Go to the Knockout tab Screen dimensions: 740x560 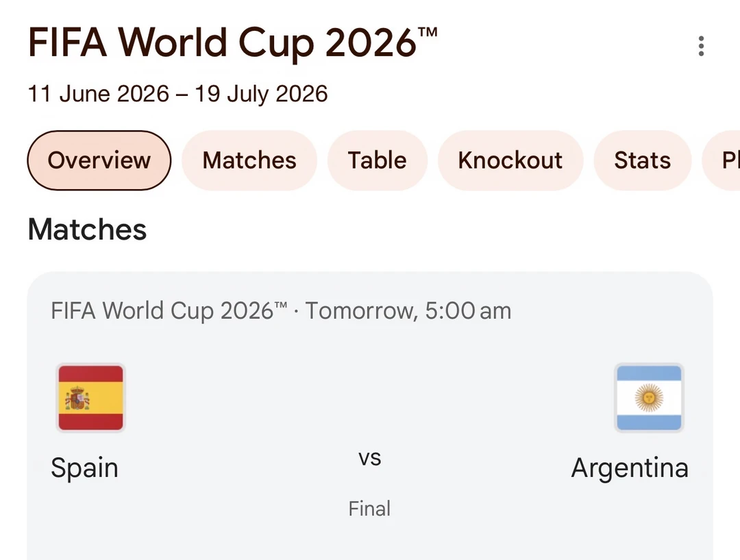[x=510, y=160]
